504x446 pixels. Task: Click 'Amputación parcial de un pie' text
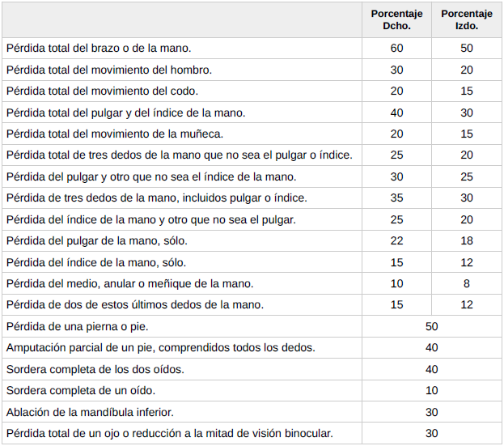160,347
